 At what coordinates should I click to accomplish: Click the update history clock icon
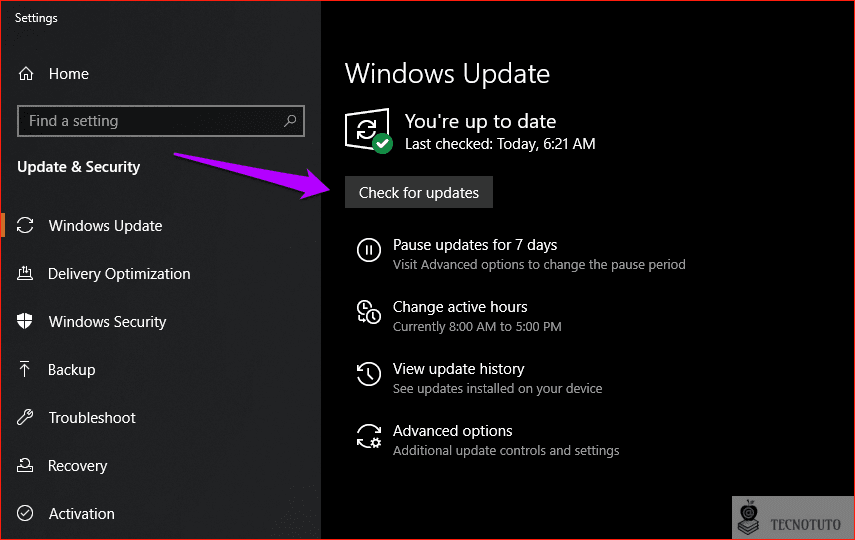pos(369,374)
